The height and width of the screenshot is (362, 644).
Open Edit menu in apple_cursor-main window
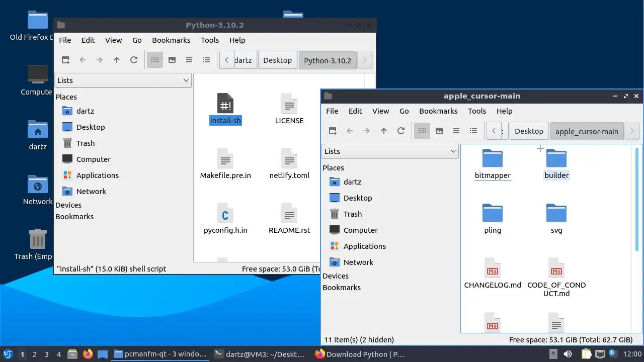tap(355, 111)
